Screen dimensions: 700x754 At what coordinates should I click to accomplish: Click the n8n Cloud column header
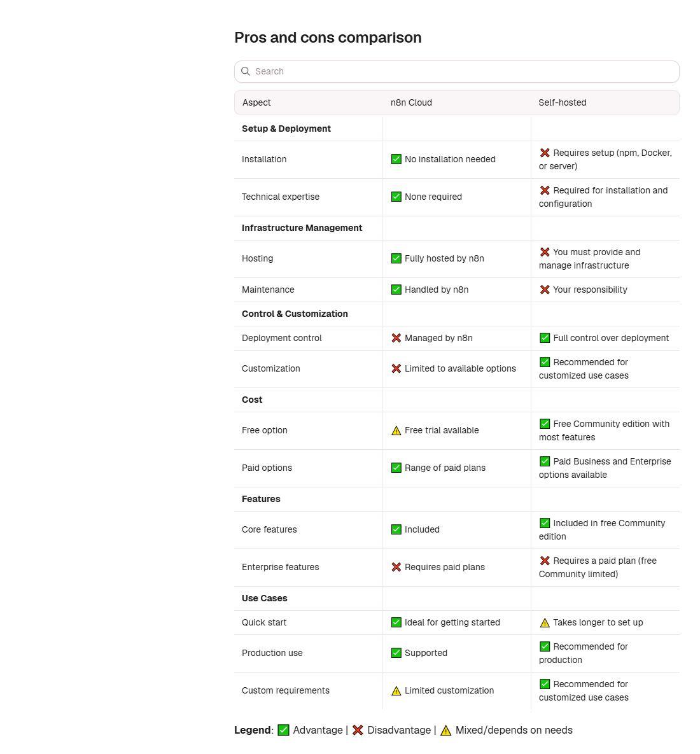(411, 102)
